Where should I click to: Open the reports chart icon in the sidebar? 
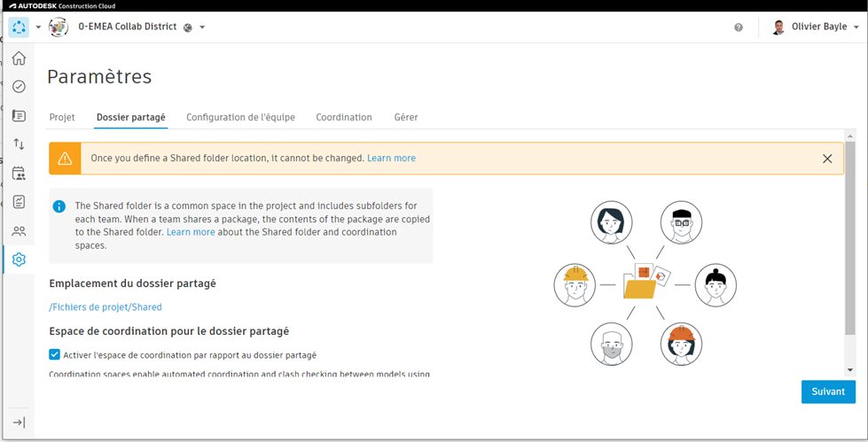(x=19, y=202)
